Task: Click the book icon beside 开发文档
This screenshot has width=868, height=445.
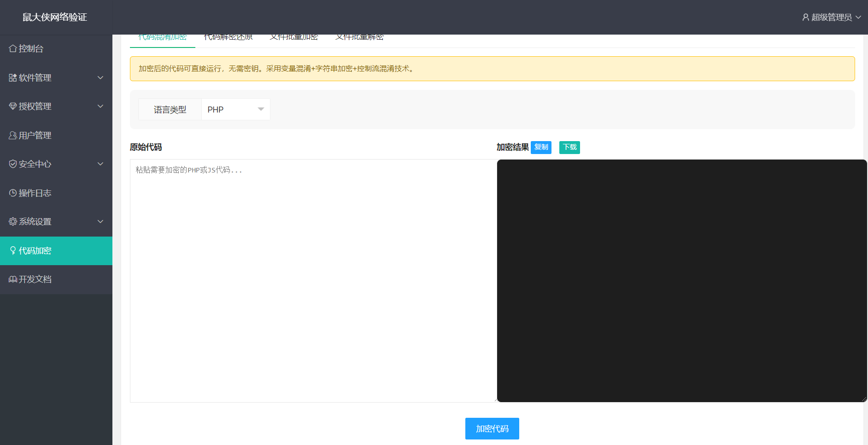Action: click(x=13, y=279)
